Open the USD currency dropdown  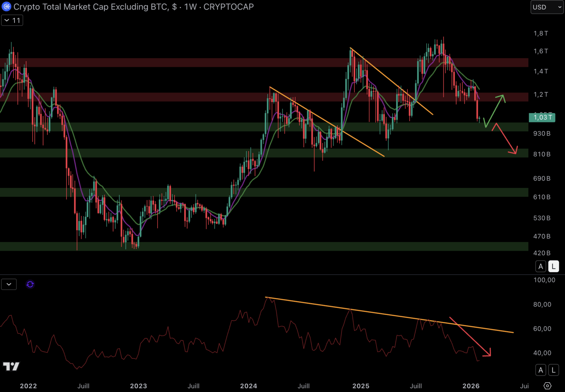pos(546,7)
